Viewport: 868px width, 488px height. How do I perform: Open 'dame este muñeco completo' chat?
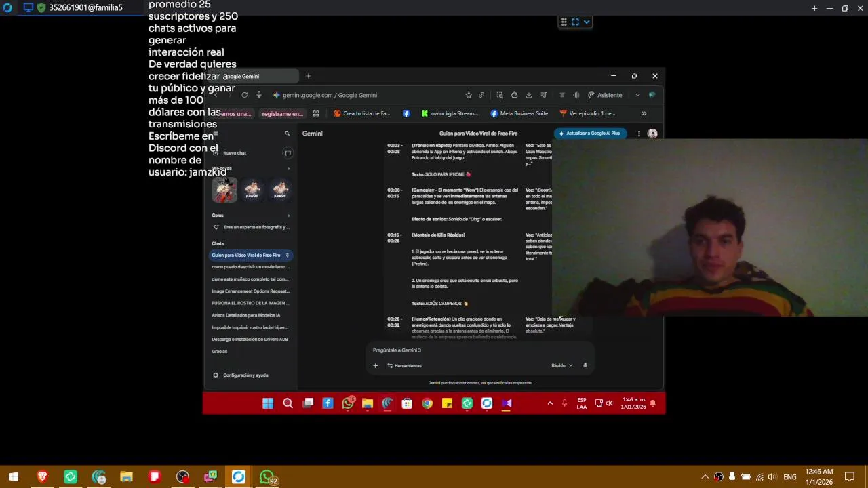251,279
